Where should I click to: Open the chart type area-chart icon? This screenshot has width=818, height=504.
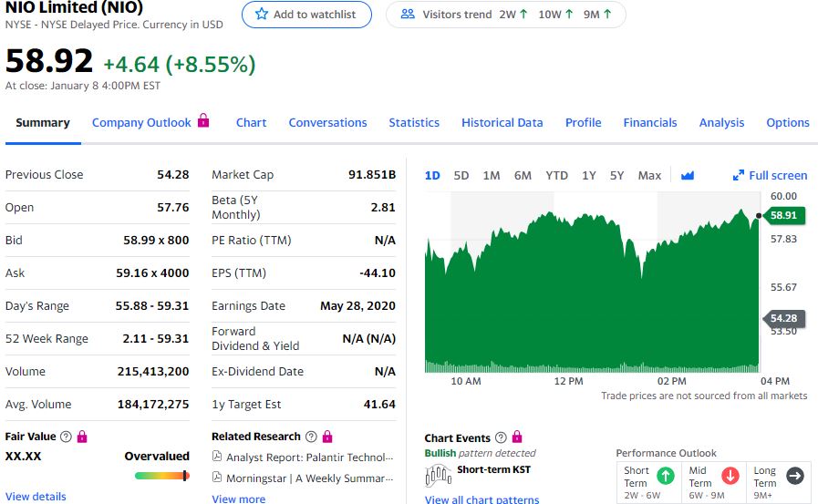[x=688, y=175]
